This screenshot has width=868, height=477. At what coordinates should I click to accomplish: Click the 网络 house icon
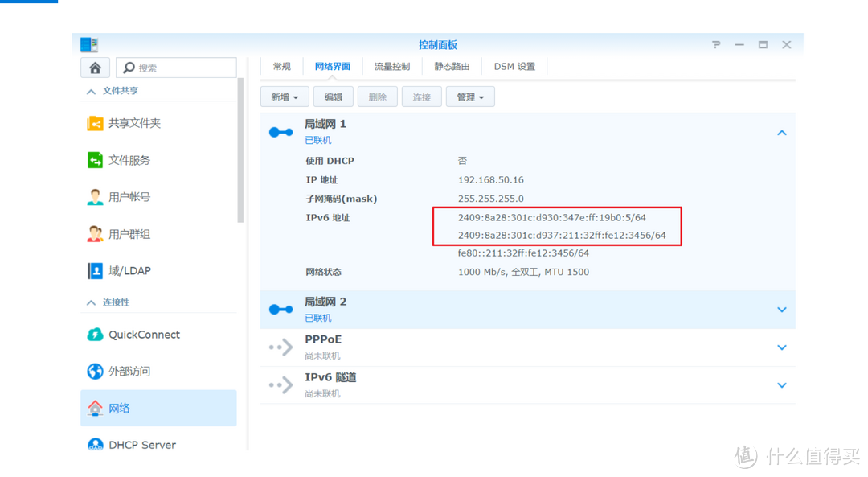click(95, 409)
